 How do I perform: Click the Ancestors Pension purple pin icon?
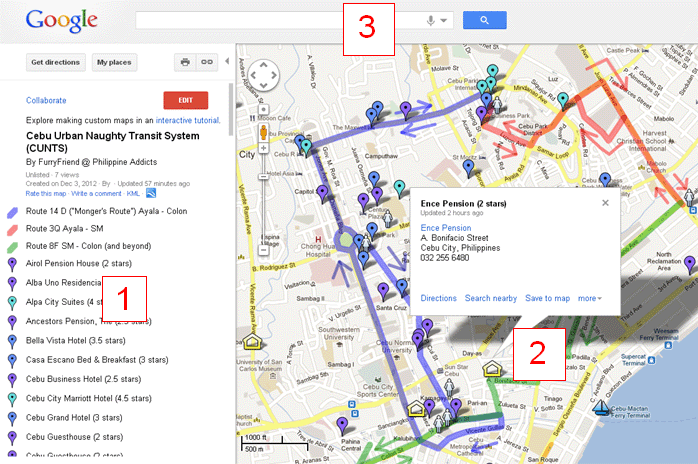[12, 322]
